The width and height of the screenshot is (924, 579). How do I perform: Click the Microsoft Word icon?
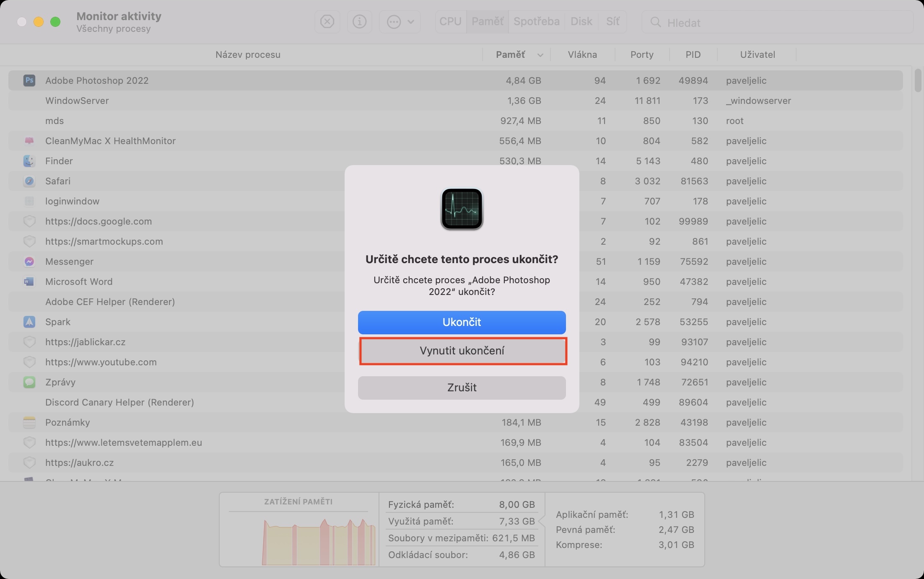point(29,282)
